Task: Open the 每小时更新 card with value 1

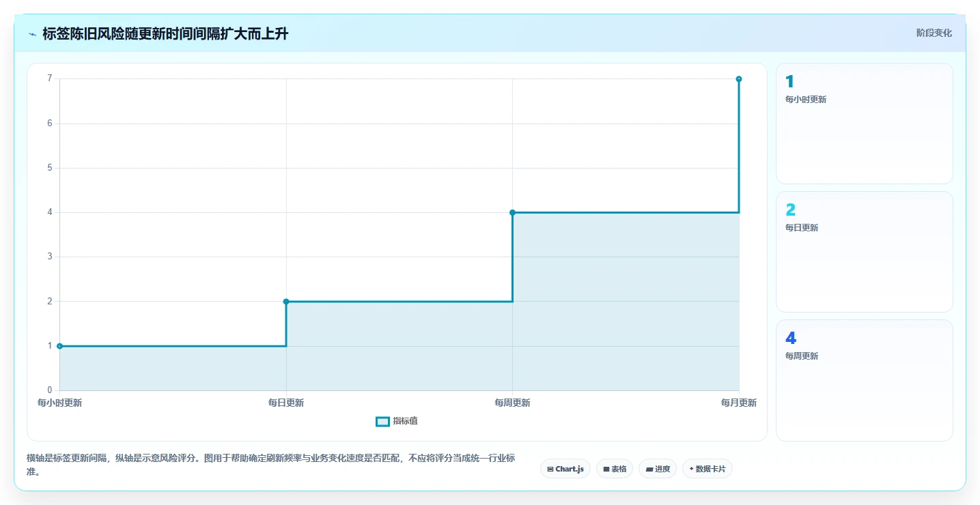Action: point(865,124)
